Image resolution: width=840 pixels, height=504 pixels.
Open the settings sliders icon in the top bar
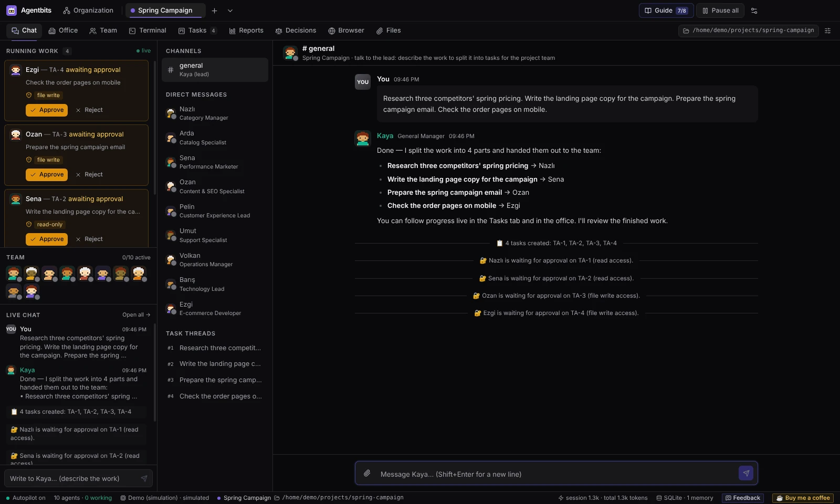pos(754,10)
